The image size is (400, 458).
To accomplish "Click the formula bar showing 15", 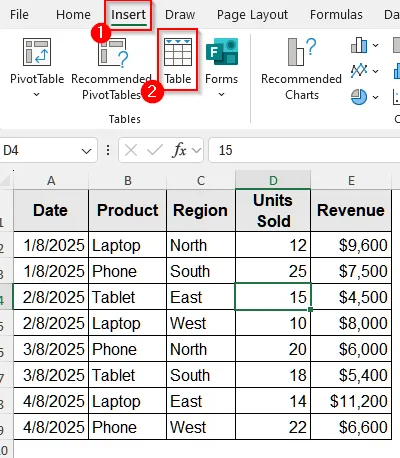I will (304, 150).
